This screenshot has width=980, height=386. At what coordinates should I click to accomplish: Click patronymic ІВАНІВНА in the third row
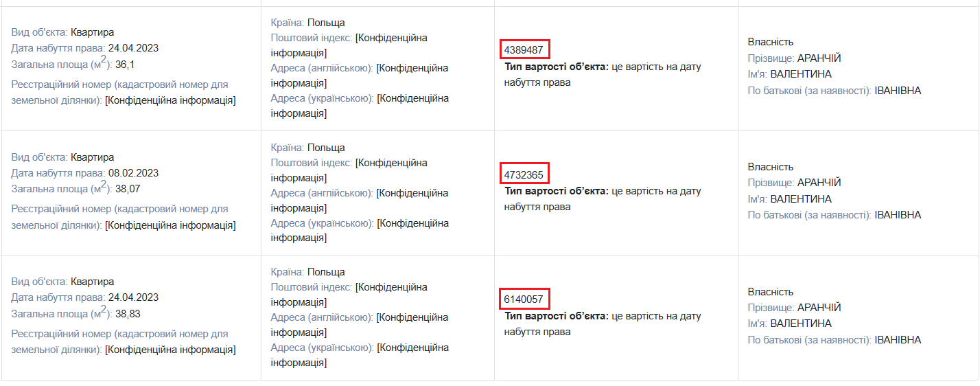coord(898,340)
